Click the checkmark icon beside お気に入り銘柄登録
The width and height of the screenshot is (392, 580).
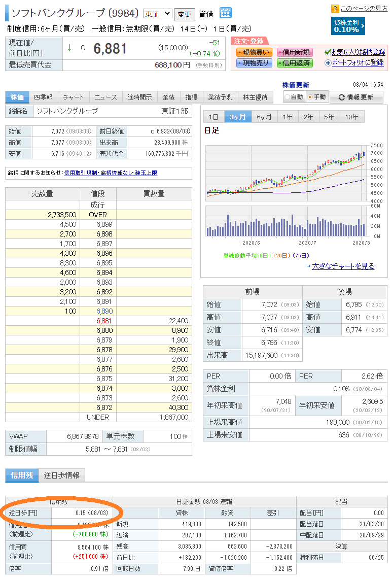328,52
